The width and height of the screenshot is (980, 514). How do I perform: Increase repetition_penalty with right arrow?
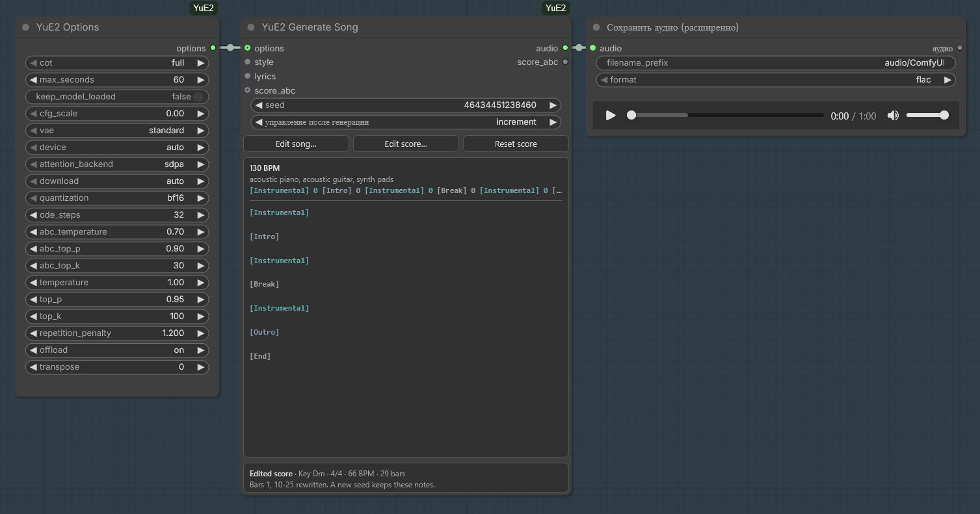pyautogui.click(x=201, y=333)
